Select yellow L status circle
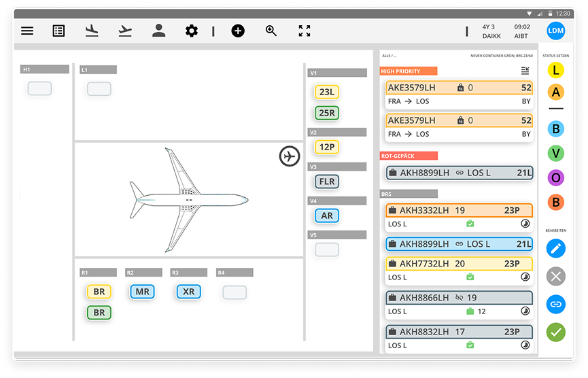 click(556, 70)
